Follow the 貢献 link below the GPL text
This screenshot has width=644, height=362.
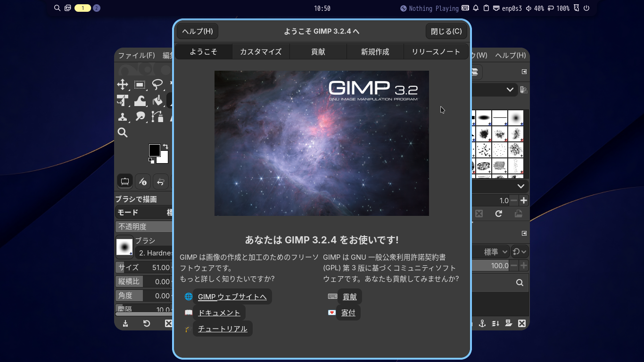[349, 297]
